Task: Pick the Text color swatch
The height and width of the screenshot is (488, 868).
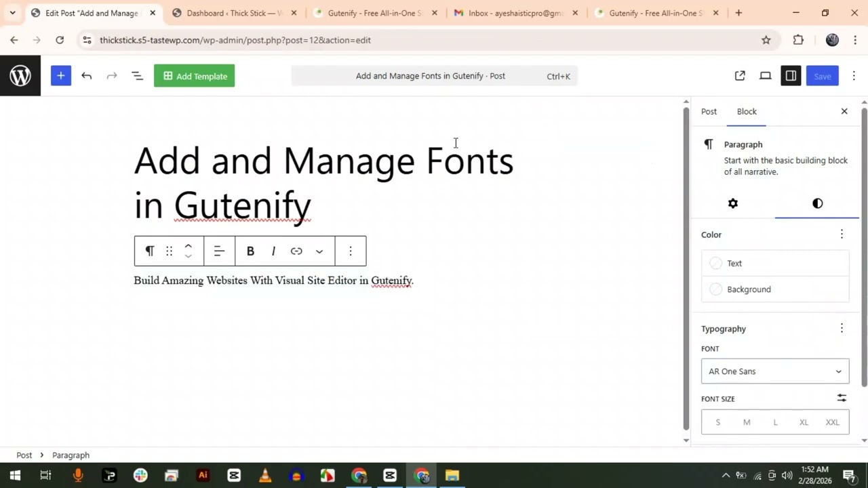Action: click(x=775, y=263)
